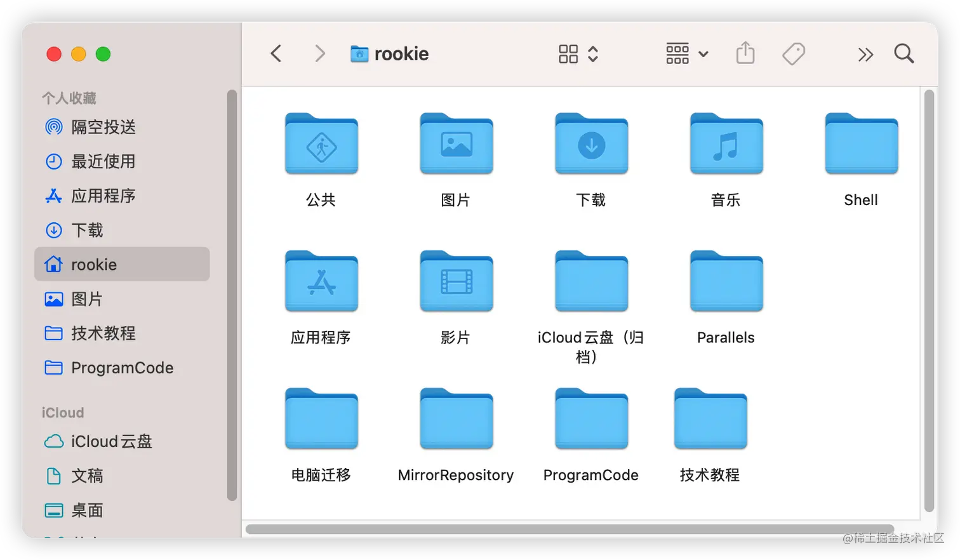Click the Edit Tags icon
The image size is (960, 560).
pos(794,54)
